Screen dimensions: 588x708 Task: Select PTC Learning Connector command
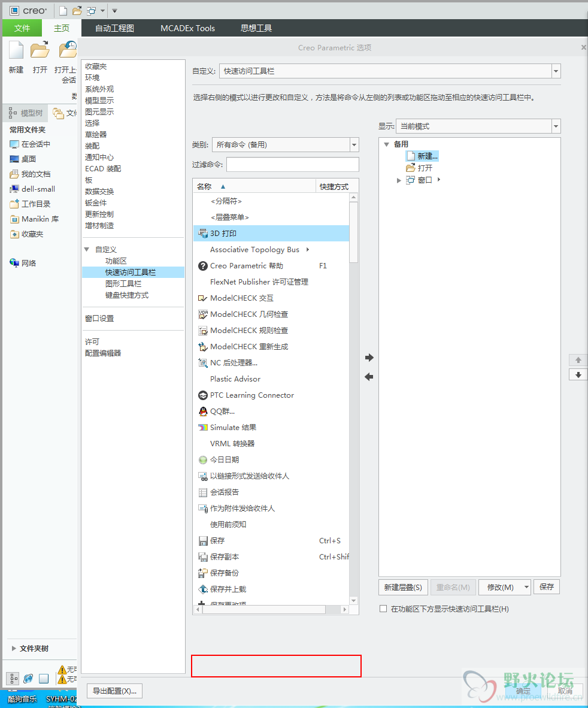click(271, 395)
